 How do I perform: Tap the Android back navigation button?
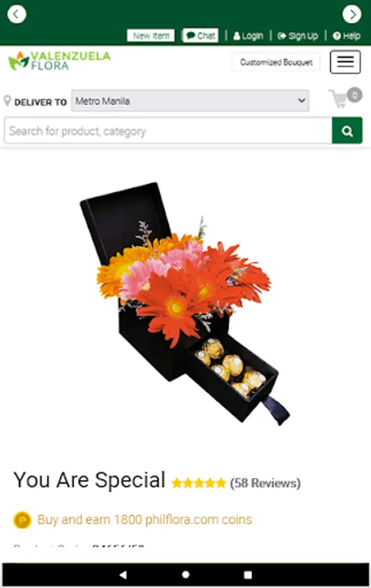click(123, 574)
